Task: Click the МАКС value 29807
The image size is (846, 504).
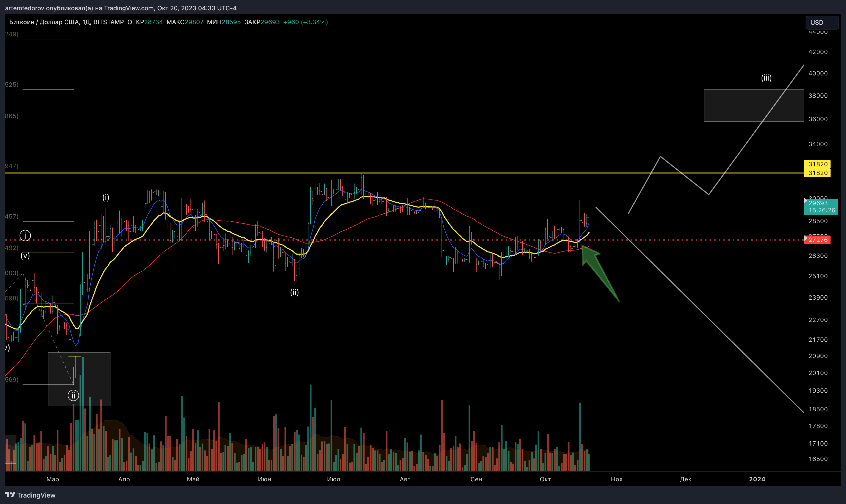Action: [194, 22]
